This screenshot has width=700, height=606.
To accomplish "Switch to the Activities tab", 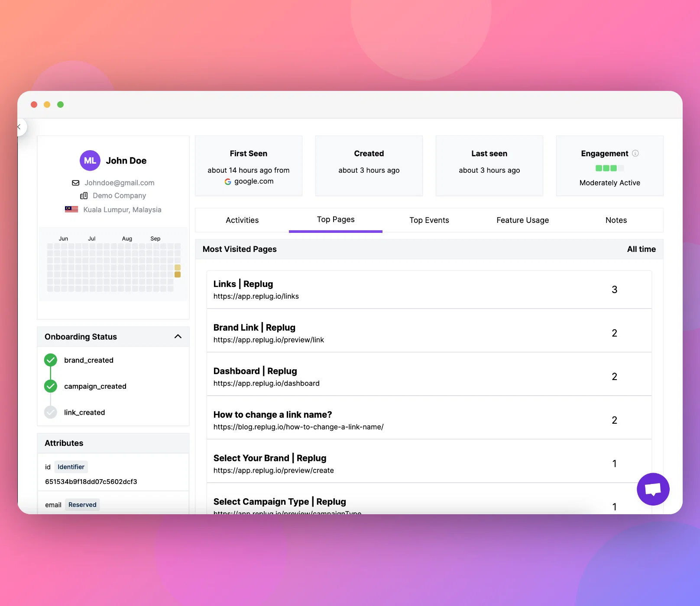I will point(242,220).
